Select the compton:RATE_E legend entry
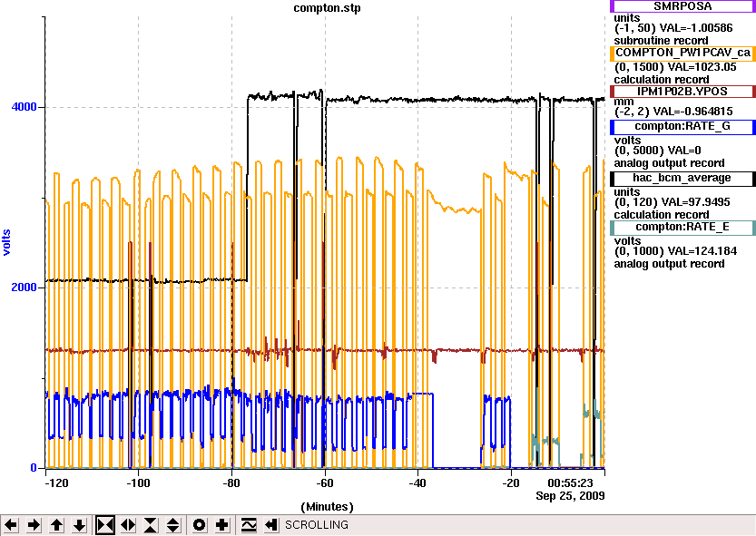This screenshot has width=756, height=536. (682, 228)
